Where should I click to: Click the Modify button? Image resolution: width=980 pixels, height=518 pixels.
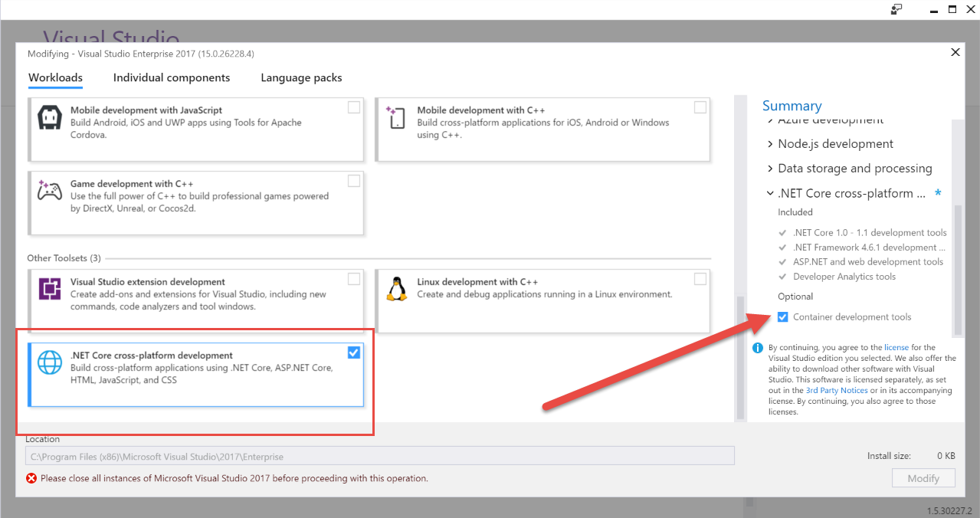tap(923, 478)
